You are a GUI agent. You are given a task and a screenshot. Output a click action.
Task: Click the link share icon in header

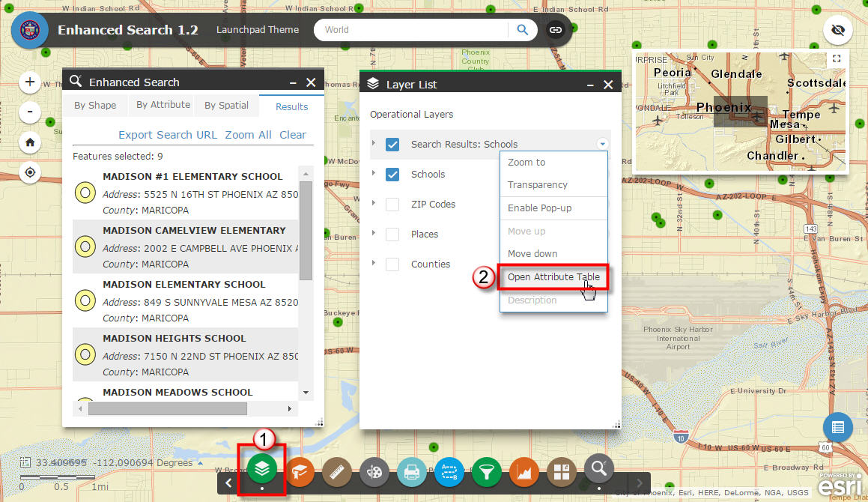coord(555,30)
